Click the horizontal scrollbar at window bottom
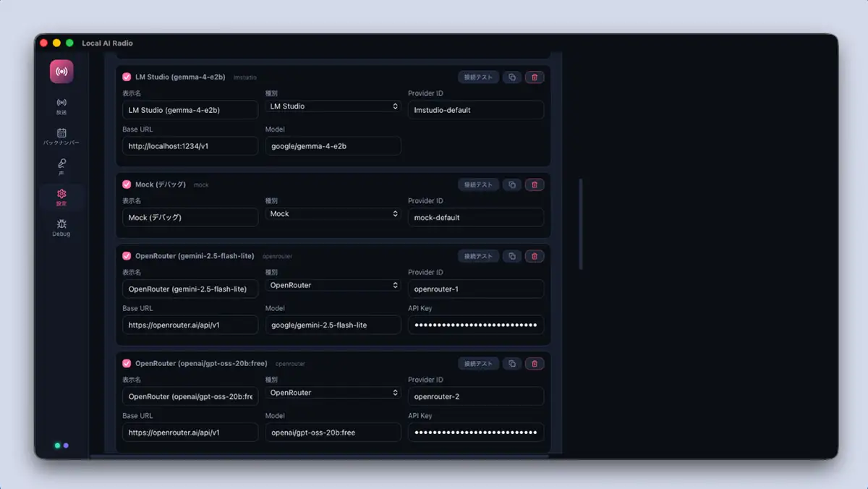 (319, 456)
